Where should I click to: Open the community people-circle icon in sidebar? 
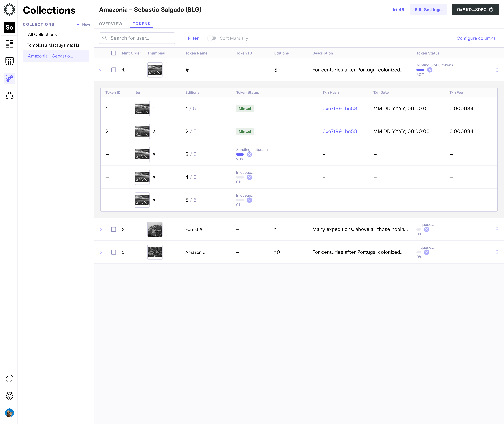[x=9, y=96]
